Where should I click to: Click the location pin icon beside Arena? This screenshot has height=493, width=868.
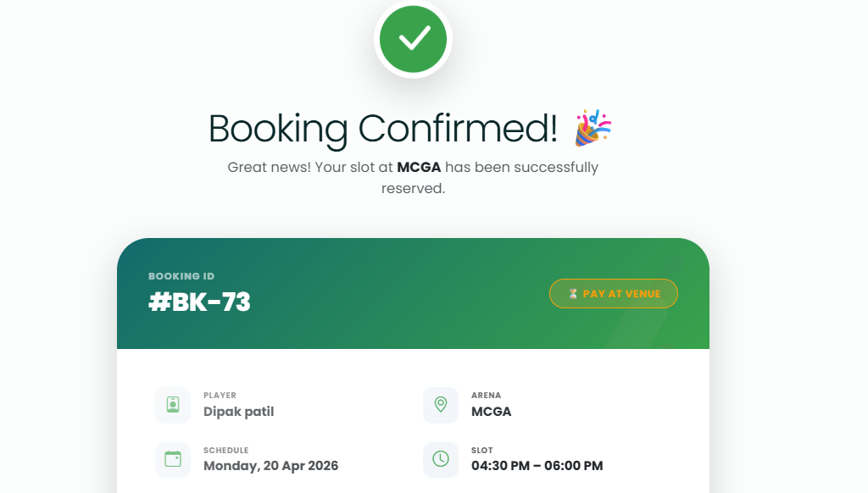point(440,405)
